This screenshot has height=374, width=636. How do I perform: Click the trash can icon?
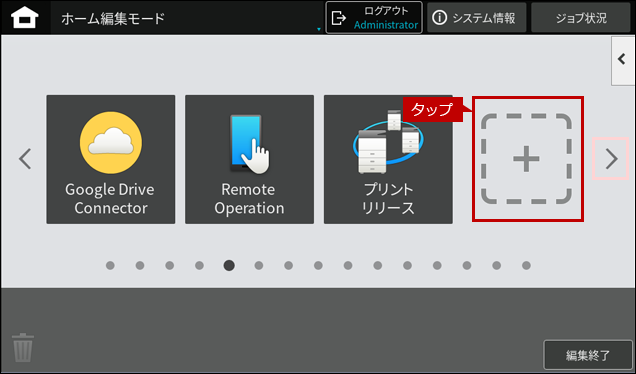click(23, 347)
